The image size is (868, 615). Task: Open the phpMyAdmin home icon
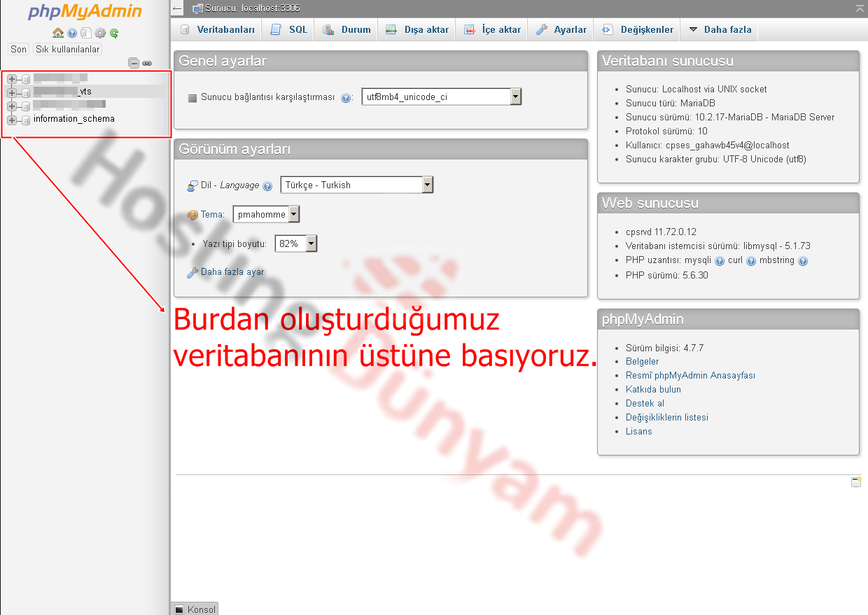[x=58, y=33]
